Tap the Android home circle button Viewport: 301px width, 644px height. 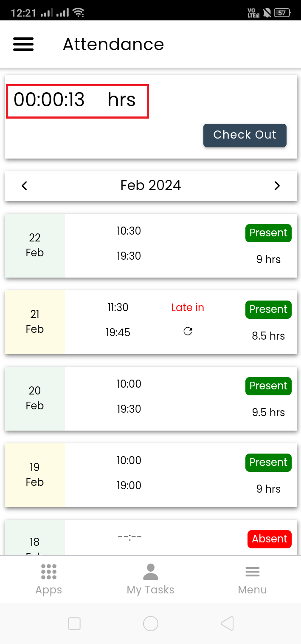coord(151,624)
